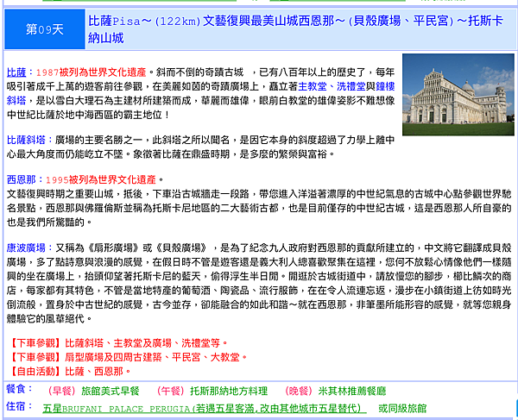Click the 比薩斜塔 blue heading

point(26,141)
